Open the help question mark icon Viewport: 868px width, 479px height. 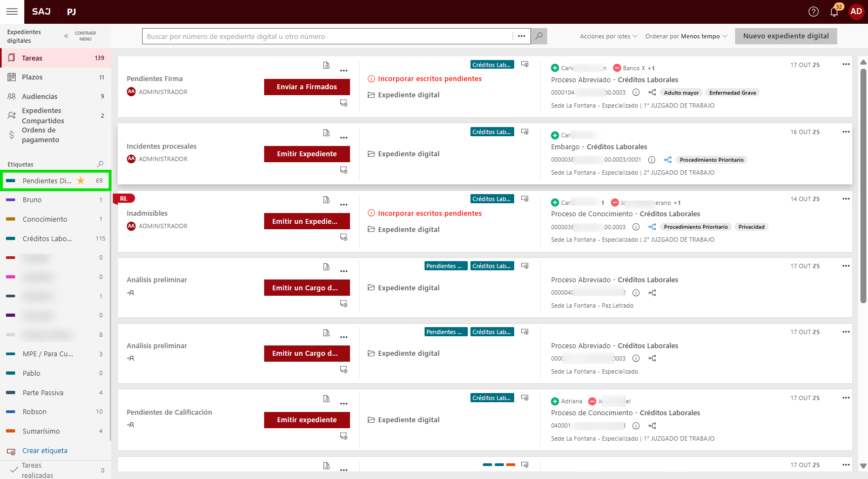[x=813, y=12]
